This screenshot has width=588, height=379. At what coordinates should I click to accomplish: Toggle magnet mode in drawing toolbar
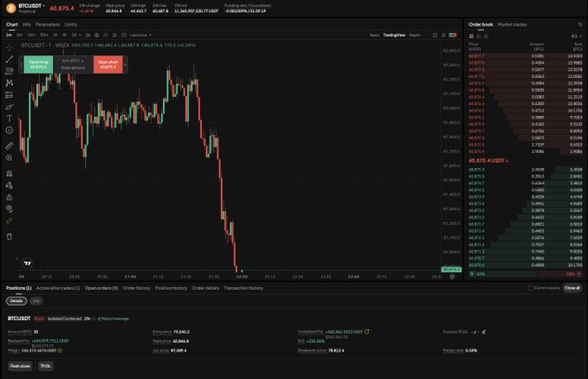[x=10, y=174]
